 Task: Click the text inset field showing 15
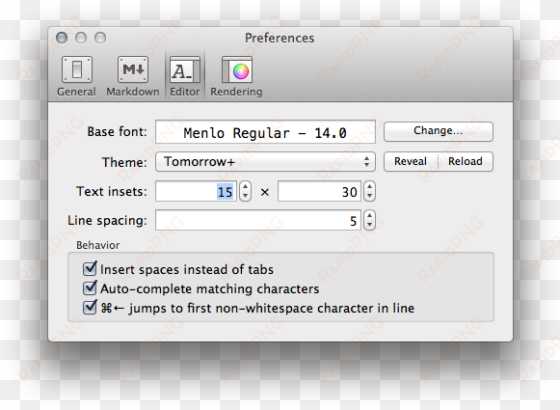click(x=196, y=191)
